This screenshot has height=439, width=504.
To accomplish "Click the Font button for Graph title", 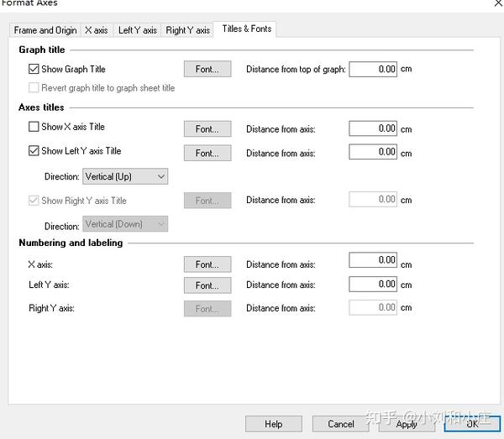I will (207, 70).
